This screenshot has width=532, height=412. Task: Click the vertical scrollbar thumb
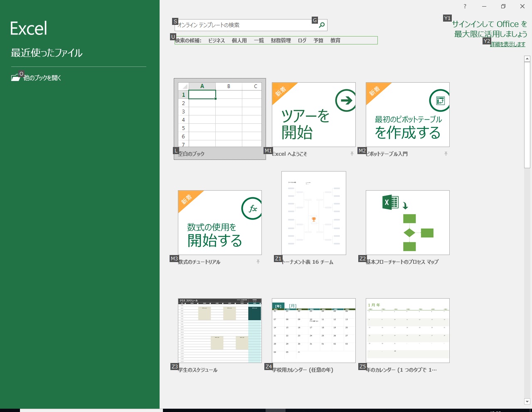527,115
